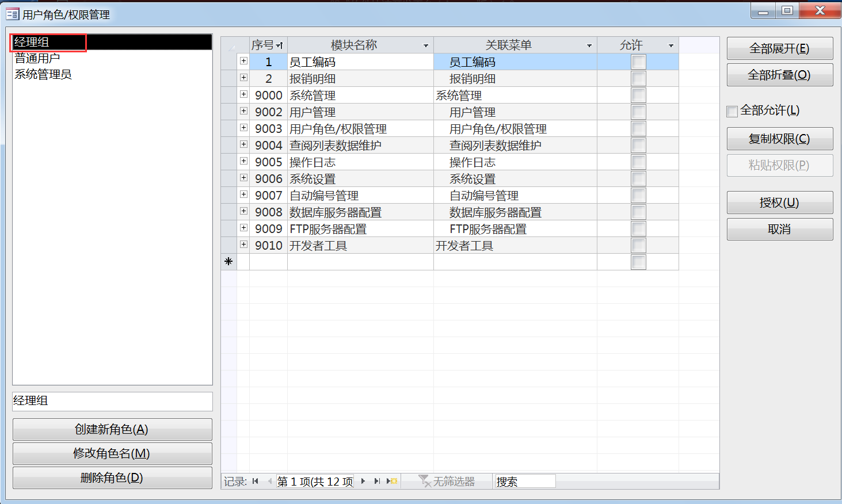The width and height of the screenshot is (842, 504).
Task: Click 创建新角色(A) button
Action: [x=112, y=429]
